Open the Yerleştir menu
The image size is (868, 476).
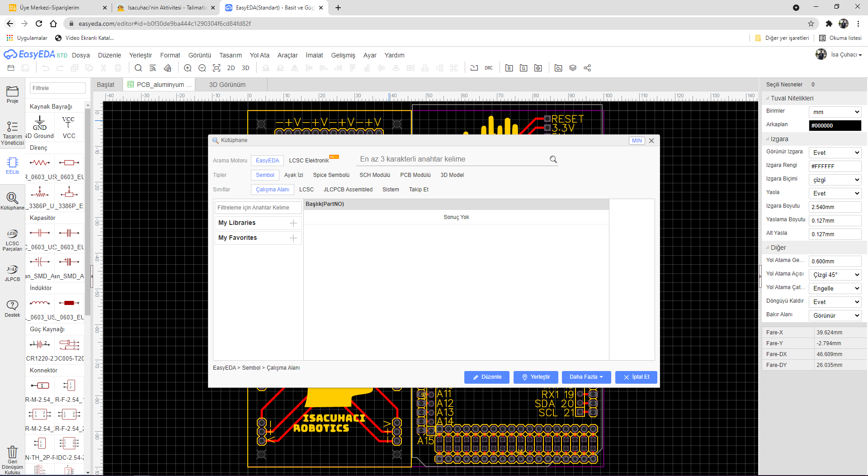[x=140, y=55]
